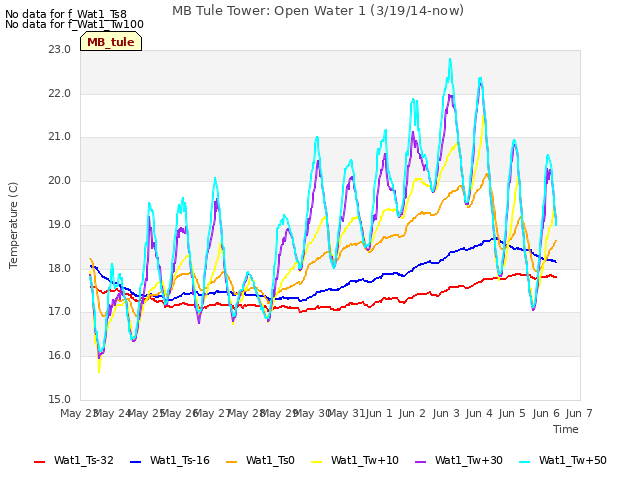Viewport: 640px width, 480px height.
Task: Select the Wat1_Ts-16 legend label
Action: tap(180, 460)
